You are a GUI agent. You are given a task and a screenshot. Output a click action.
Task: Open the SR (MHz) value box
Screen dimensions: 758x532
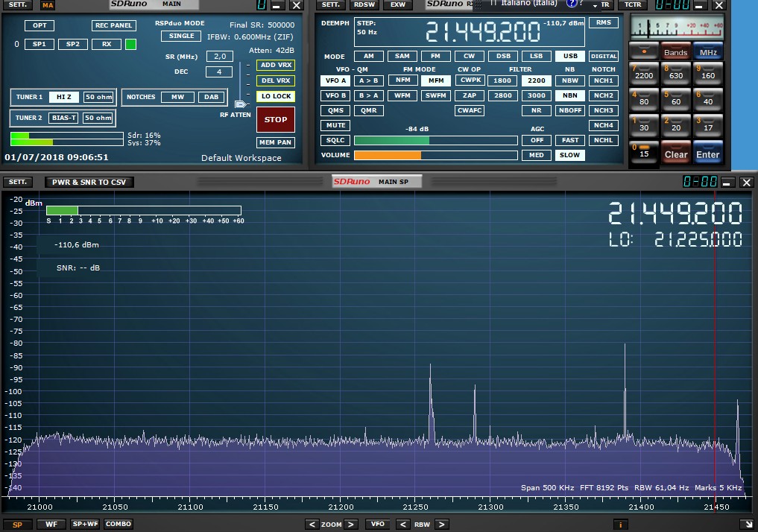click(x=219, y=56)
